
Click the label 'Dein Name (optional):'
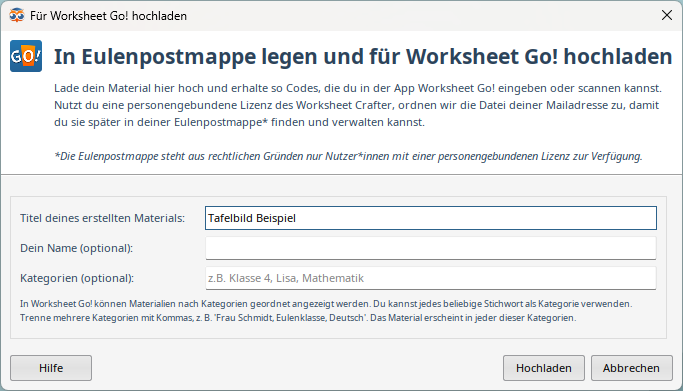76,248
